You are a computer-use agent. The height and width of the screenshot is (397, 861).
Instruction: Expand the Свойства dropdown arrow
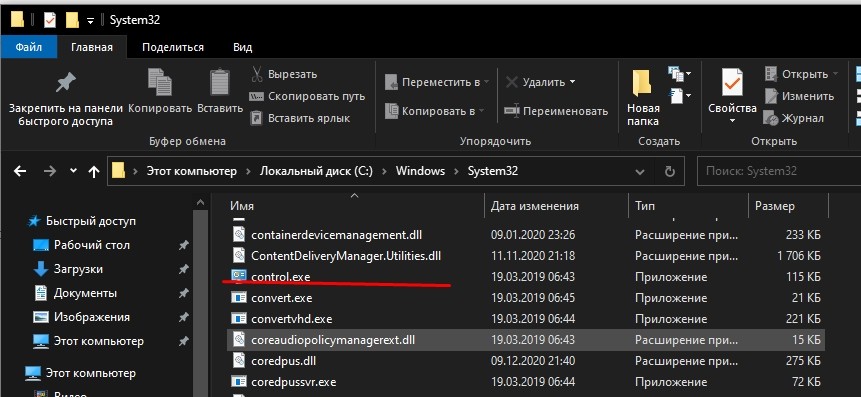click(x=733, y=121)
